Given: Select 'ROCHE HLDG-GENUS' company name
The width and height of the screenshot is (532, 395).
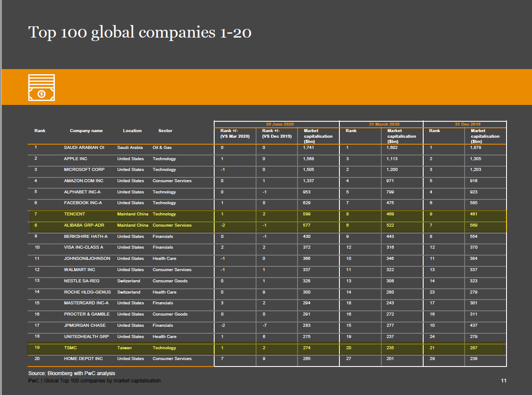Looking at the screenshot, I should [x=87, y=292].
